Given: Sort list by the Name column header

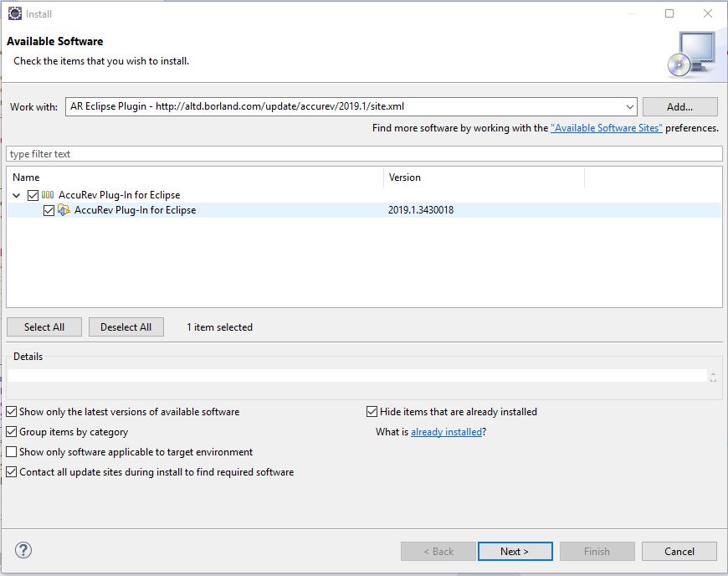Looking at the screenshot, I should pos(194,177).
